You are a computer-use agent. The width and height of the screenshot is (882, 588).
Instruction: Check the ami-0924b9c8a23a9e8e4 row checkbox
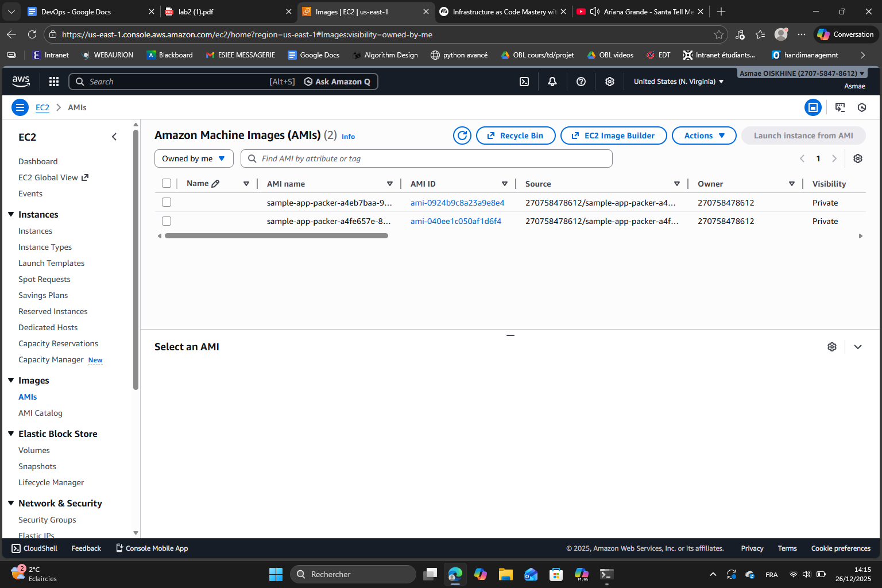167,202
